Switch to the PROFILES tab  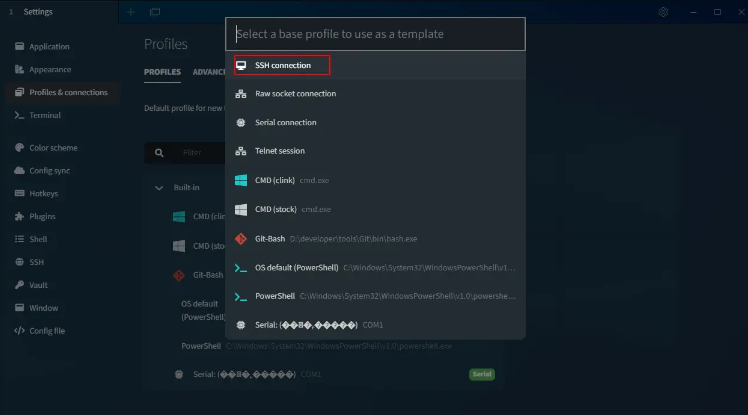(162, 72)
